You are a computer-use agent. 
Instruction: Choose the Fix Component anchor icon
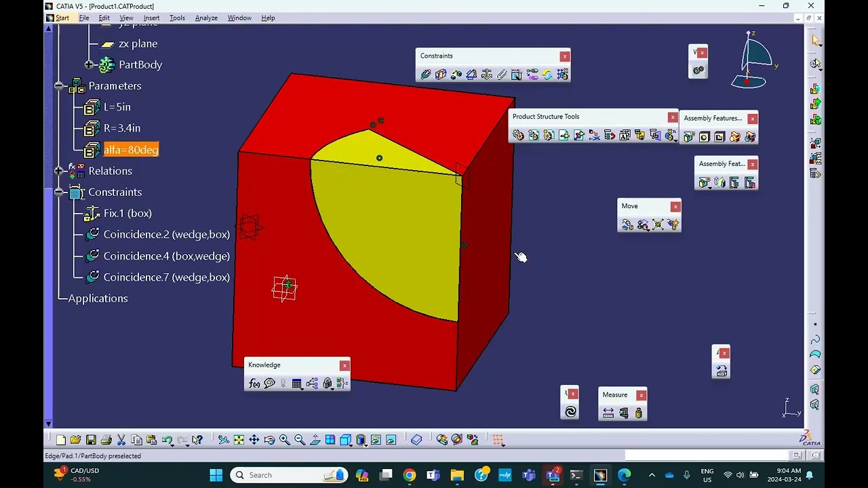tap(486, 75)
